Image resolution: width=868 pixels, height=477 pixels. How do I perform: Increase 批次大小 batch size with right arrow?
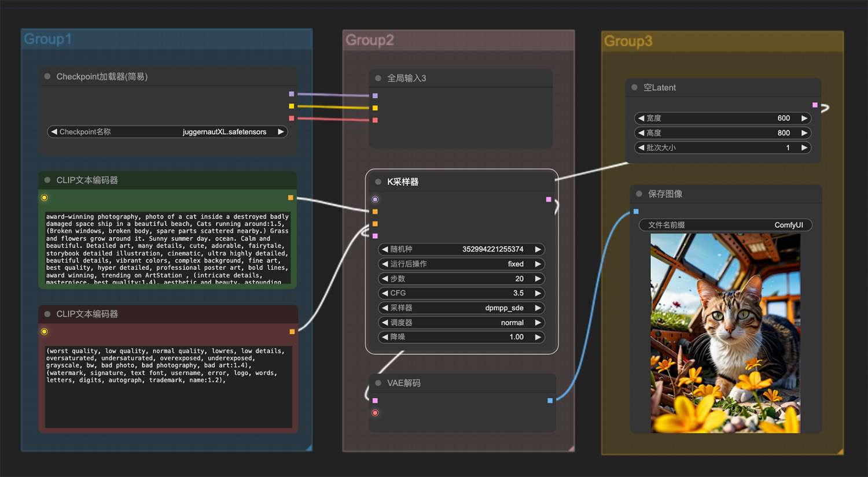click(x=804, y=147)
